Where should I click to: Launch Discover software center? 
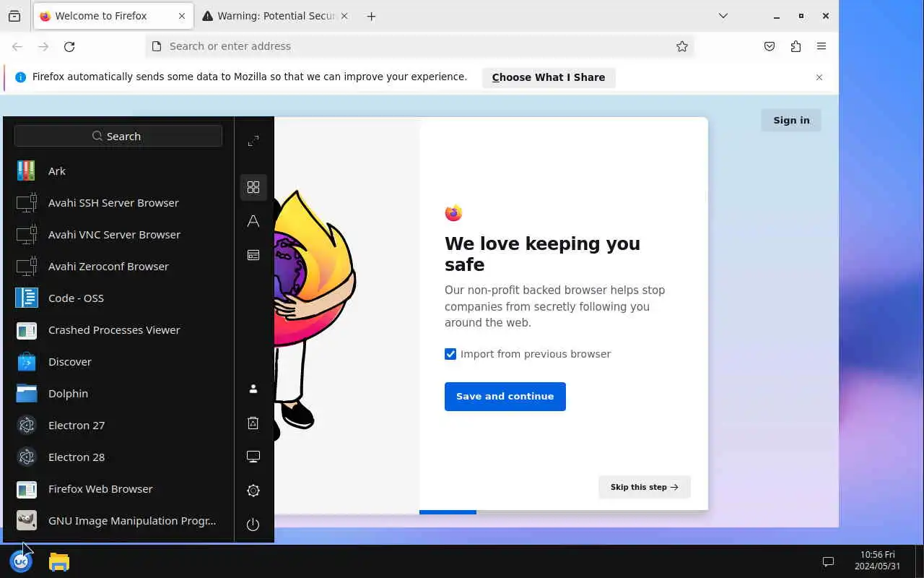click(x=118, y=362)
